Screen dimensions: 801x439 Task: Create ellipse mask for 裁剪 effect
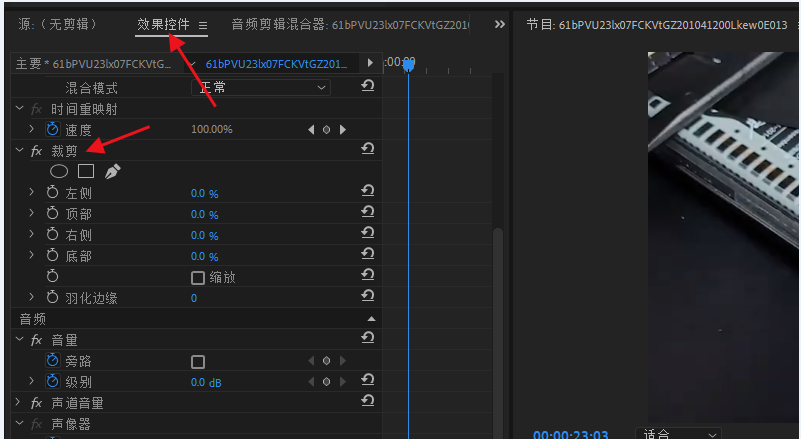coord(59,172)
